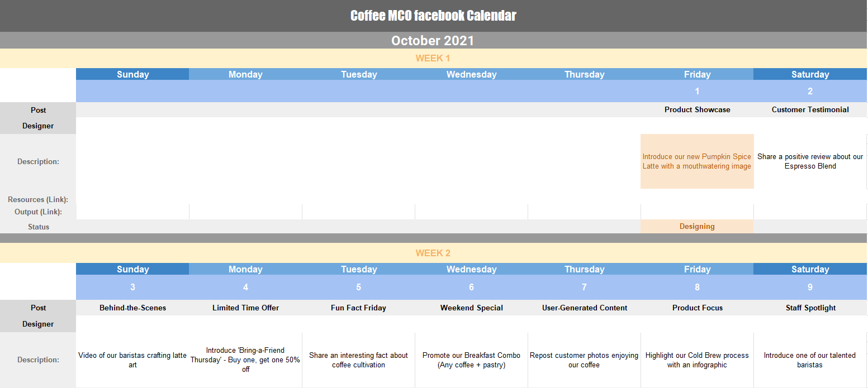Select the User-Generated Content post cell
Viewport: 868px width, 388px height.
click(585, 308)
